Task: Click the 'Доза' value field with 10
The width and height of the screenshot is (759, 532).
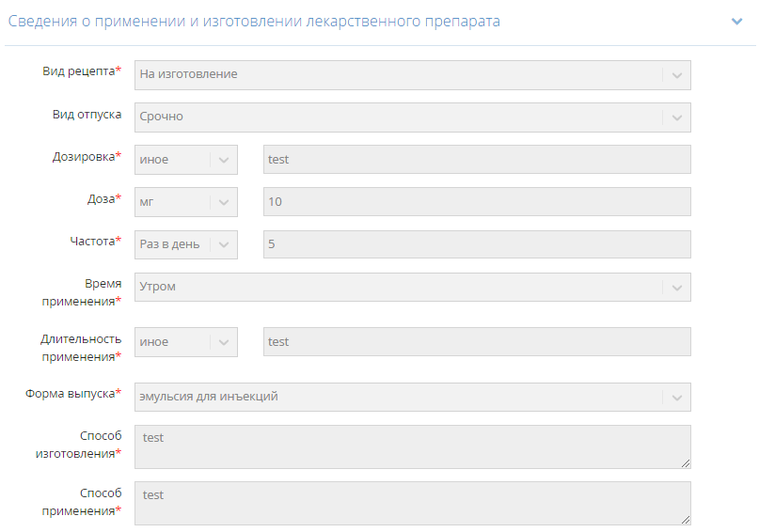Action: [x=477, y=202]
